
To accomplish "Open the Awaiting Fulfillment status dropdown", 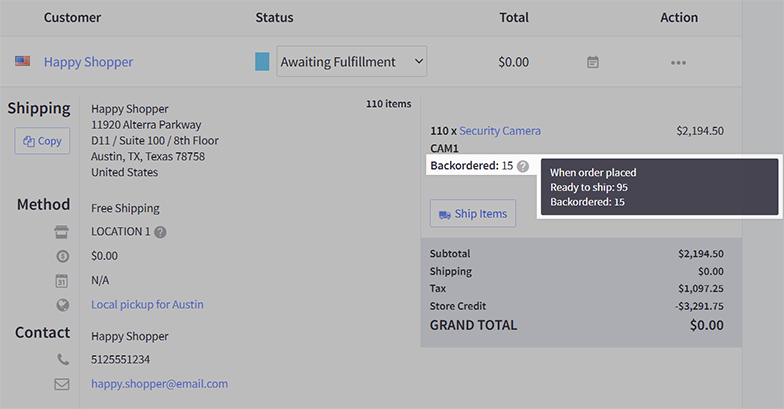I will [x=352, y=62].
